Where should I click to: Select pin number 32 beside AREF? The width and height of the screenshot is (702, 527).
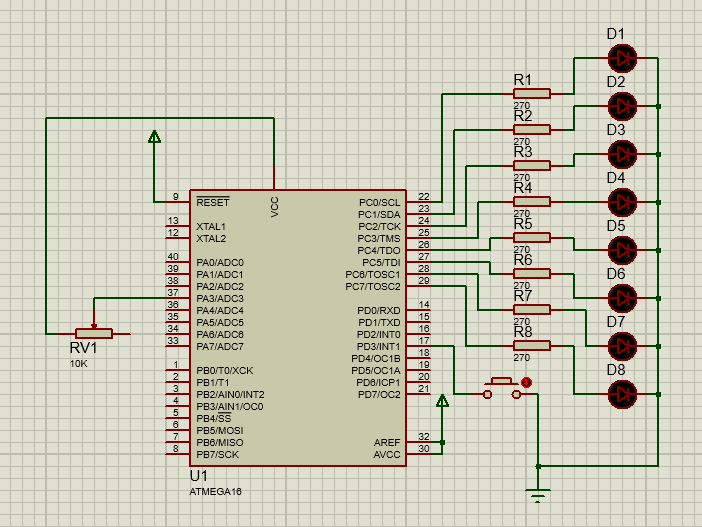point(424,436)
